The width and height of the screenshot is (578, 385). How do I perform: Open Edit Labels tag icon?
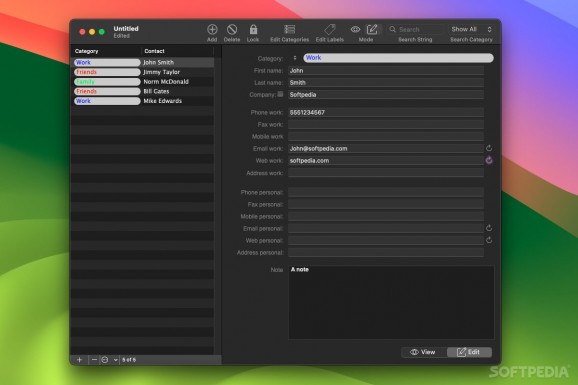point(330,30)
